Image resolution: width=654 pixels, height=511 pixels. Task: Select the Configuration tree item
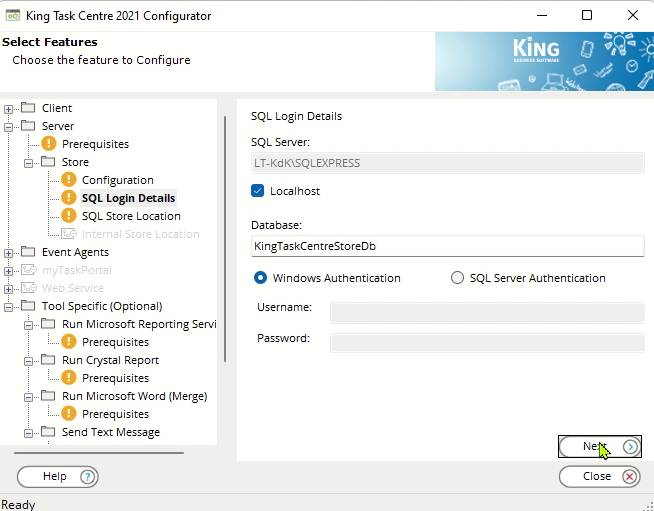point(118,180)
